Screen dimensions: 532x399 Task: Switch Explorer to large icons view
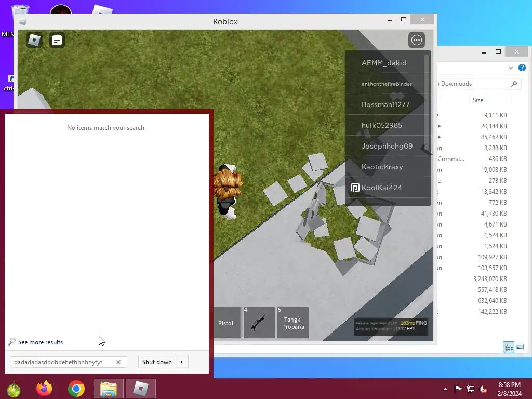click(x=520, y=347)
